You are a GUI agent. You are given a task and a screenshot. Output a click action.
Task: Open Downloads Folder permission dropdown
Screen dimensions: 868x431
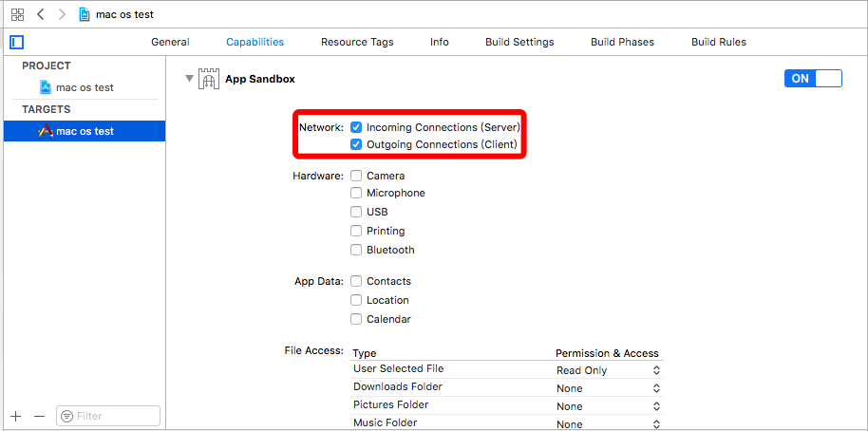click(x=608, y=388)
